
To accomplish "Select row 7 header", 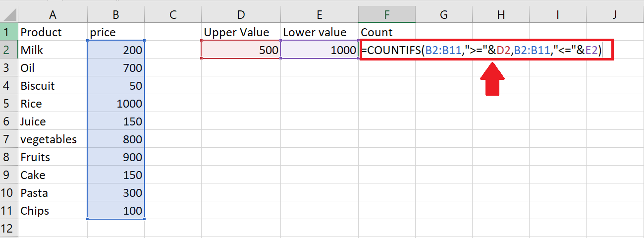I will click(9, 139).
